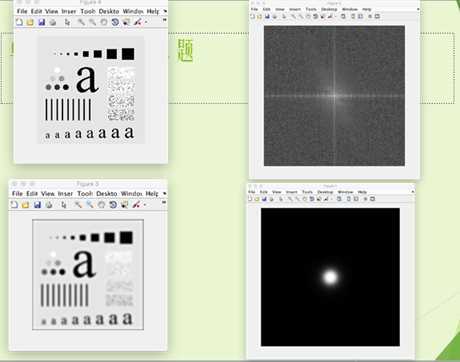Screen dimensions: 460x362
Task: Select the Brush data tool in Figure 4 toolbar
Action: click(137, 22)
